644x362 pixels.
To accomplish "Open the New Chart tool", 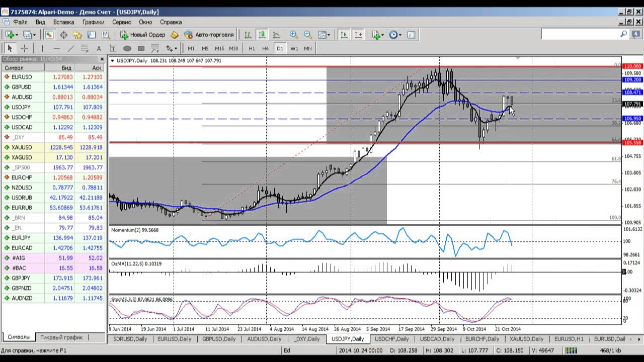I will (x=11, y=35).
